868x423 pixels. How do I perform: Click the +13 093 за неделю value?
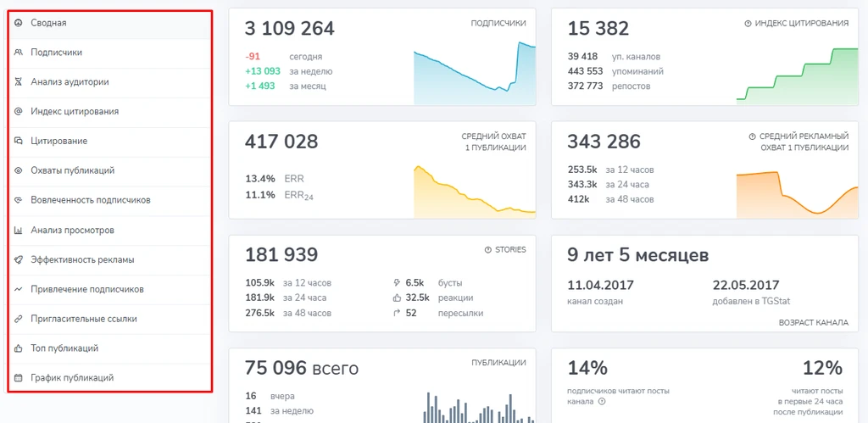point(263,71)
